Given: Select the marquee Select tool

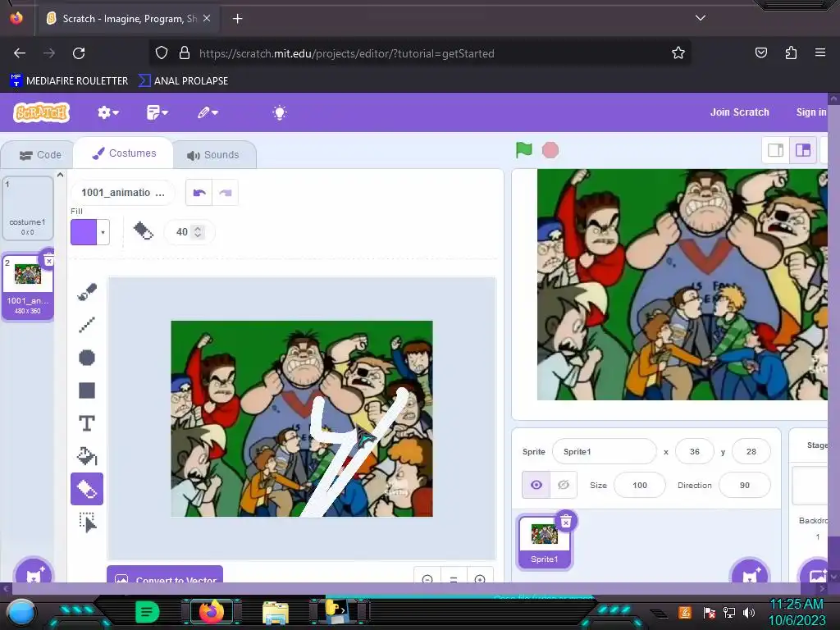Looking at the screenshot, I should 87,522.
